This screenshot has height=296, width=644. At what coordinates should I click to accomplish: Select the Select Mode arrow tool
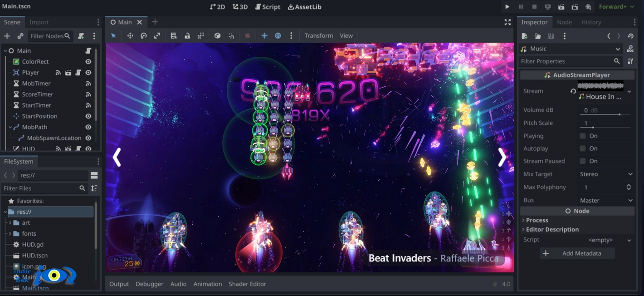click(113, 35)
